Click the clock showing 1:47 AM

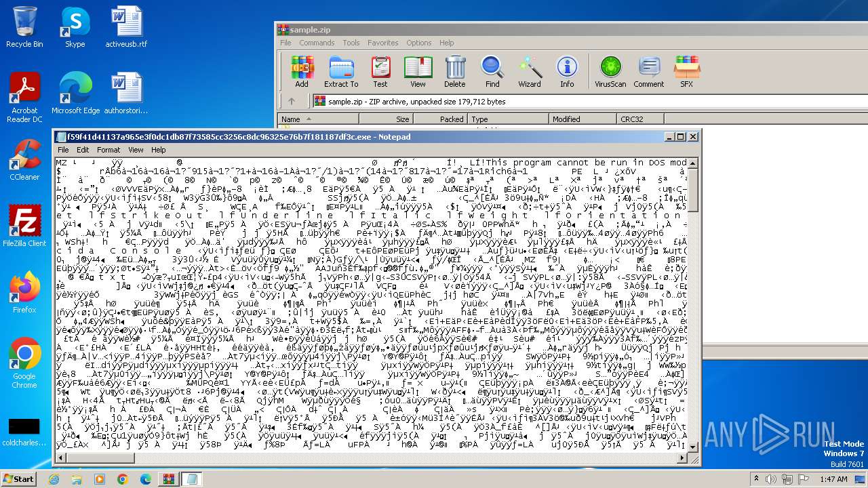pos(833,479)
